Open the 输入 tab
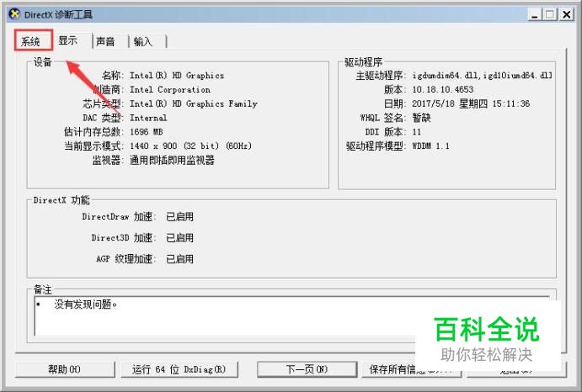The height and width of the screenshot is (392, 582). (x=147, y=41)
